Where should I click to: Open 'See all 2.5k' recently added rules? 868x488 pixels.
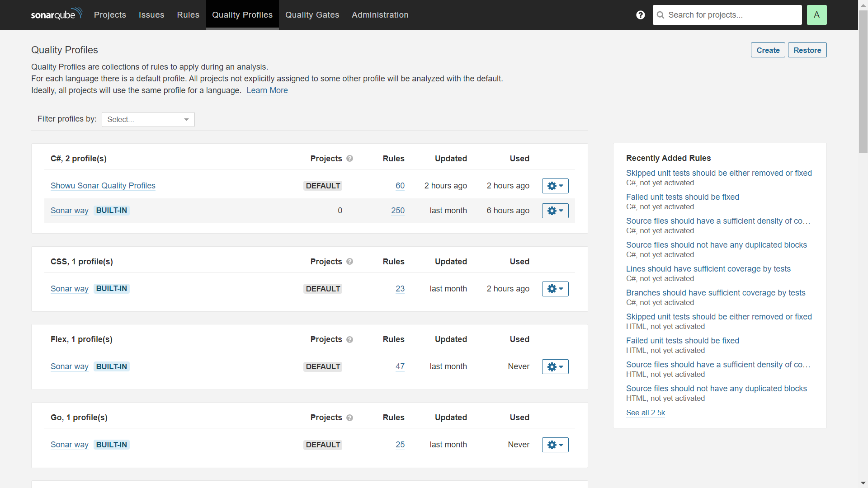tap(646, 413)
